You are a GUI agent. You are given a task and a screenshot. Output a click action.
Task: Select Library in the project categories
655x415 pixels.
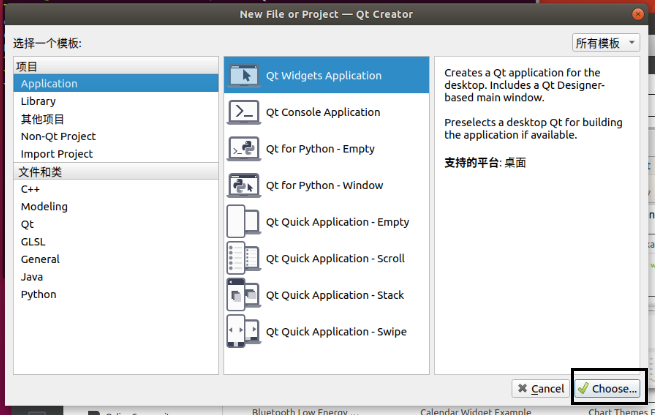coord(38,101)
